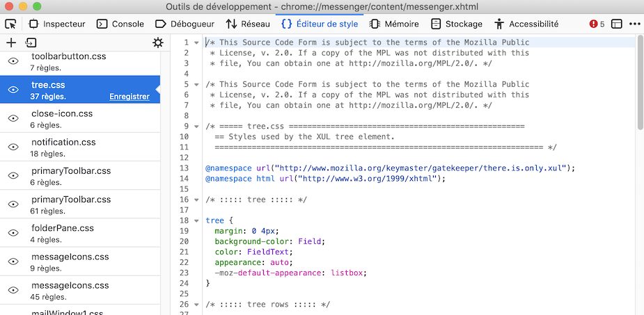Collapse the fold arrow at line 16
Screen dimensions: 644x315
click(196, 200)
